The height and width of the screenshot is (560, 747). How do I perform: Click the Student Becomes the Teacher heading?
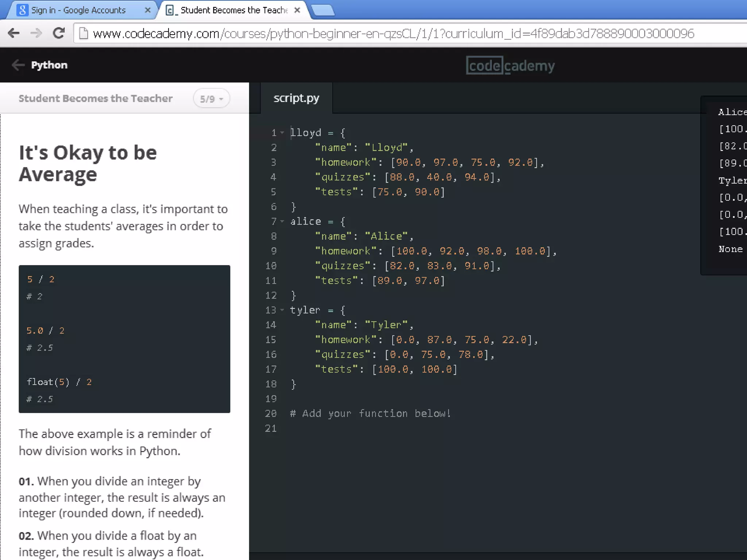pos(96,98)
